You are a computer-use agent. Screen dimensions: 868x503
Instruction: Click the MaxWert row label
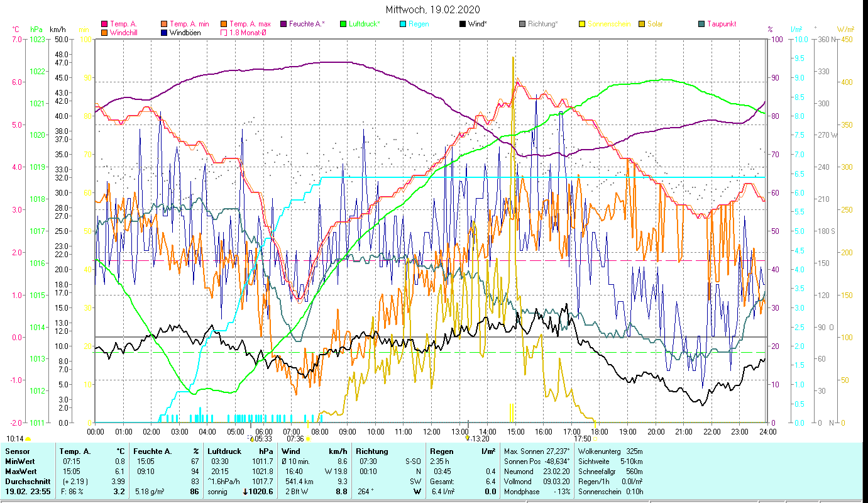point(21,472)
